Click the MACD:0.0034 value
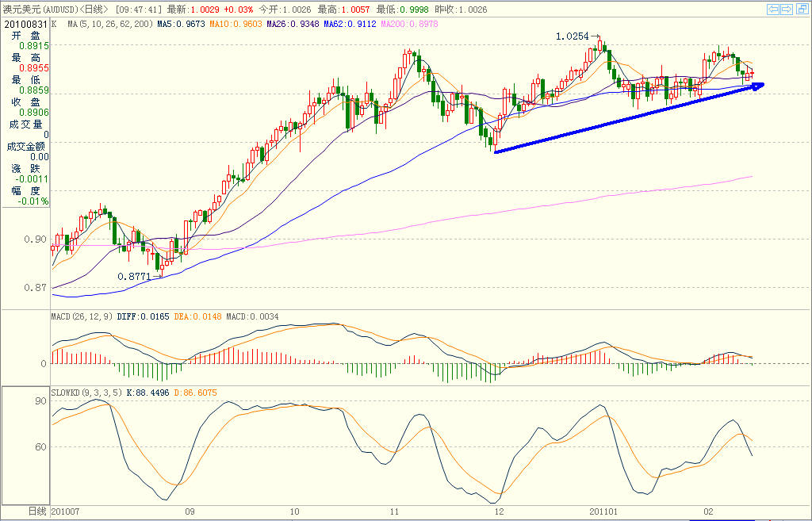The width and height of the screenshot is (812, 521). 252,316
